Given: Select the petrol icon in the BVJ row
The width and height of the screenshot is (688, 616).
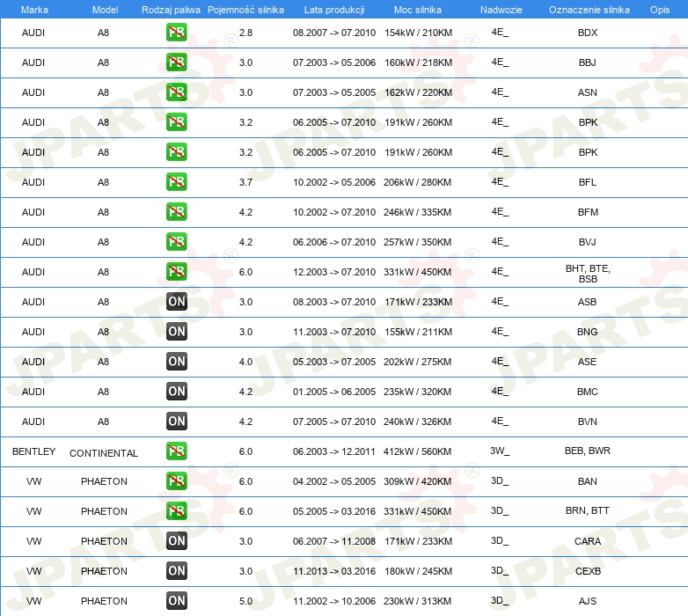Looking at the screenshot, I should [176, 241].
